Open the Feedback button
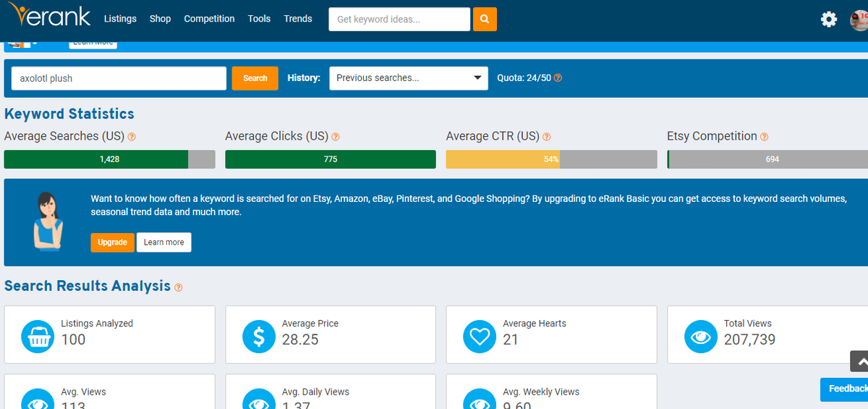Viewport: 868px width, 409px height. click(844, 389)
